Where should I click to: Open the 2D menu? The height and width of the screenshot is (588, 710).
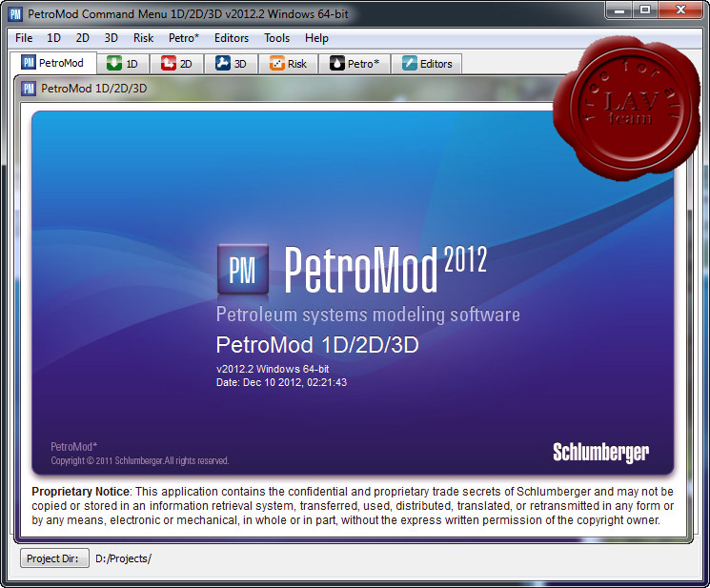tap(82, 38)
